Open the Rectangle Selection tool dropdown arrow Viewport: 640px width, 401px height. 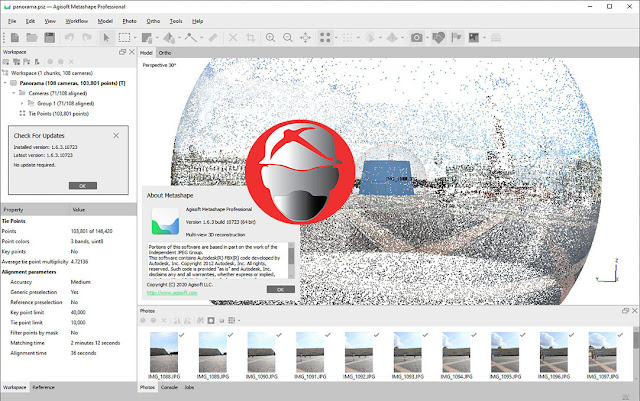click(x=135, y=38)
